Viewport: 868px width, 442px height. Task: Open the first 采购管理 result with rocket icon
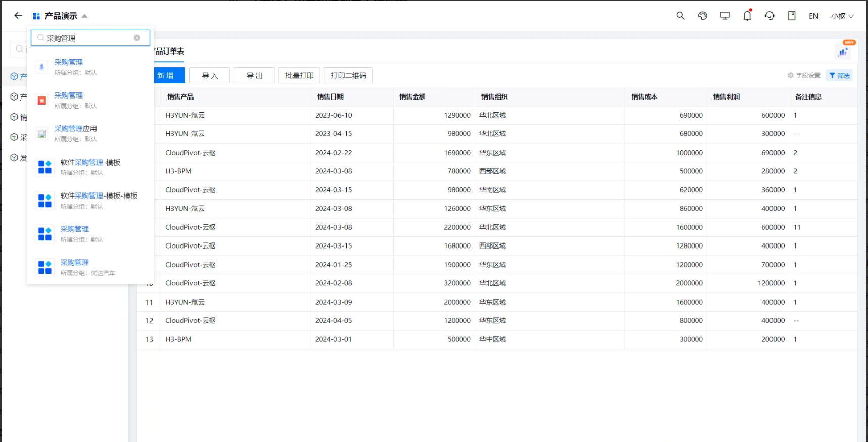click(x=90, y=67)
